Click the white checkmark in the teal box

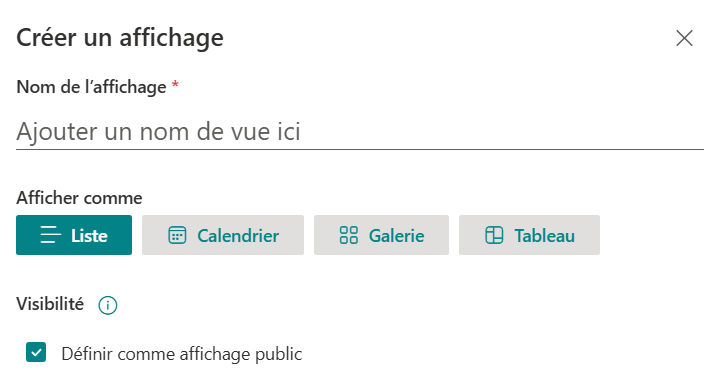pos(36,353)
